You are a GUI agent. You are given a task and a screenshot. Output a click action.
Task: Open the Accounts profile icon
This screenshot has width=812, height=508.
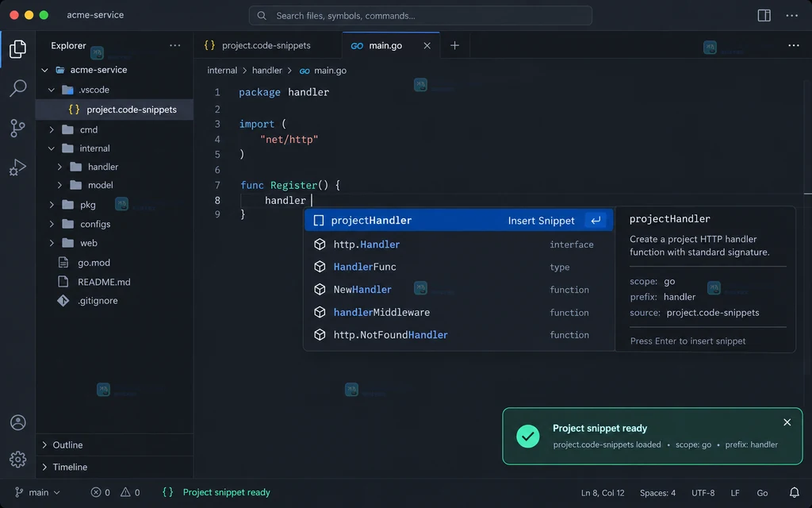pyautogui.click(x=17, y=422)
